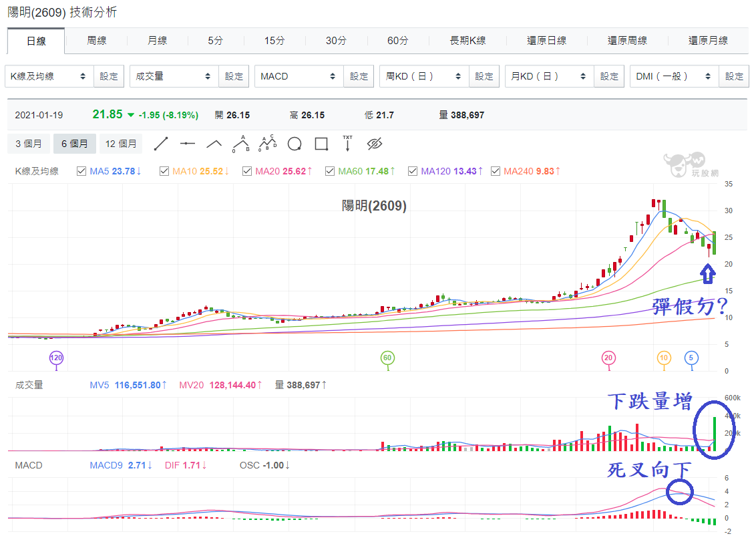Select the 6 個月 time range
756x540 pixels.
[75, 144]
